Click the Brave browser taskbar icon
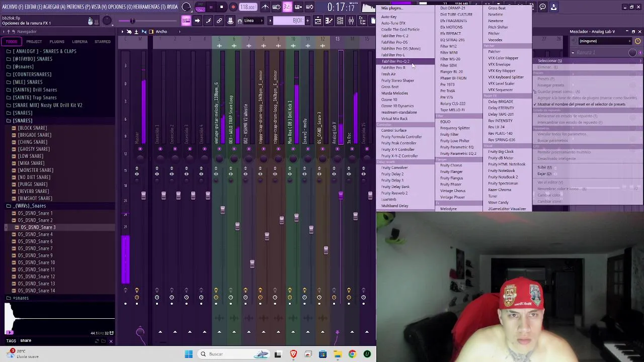The width and height of the screenshot is (644, 362). pyautogui.click(x=293, y=354)
